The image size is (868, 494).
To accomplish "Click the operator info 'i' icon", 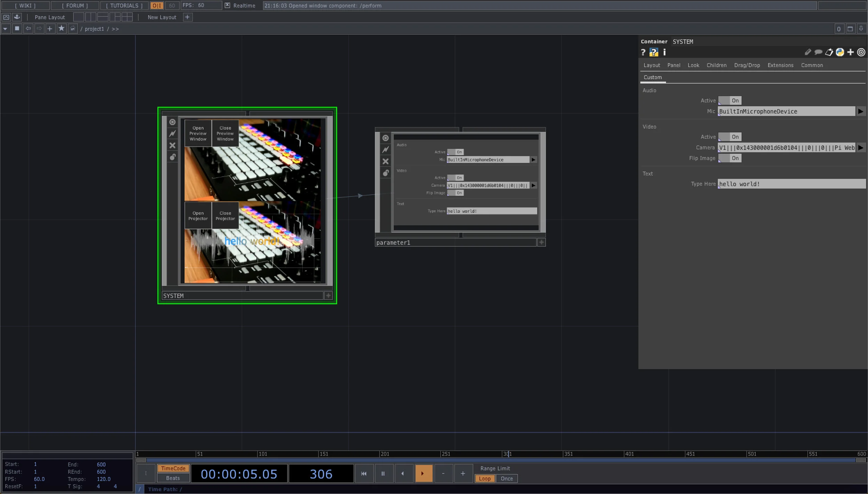I will (664, 52).
